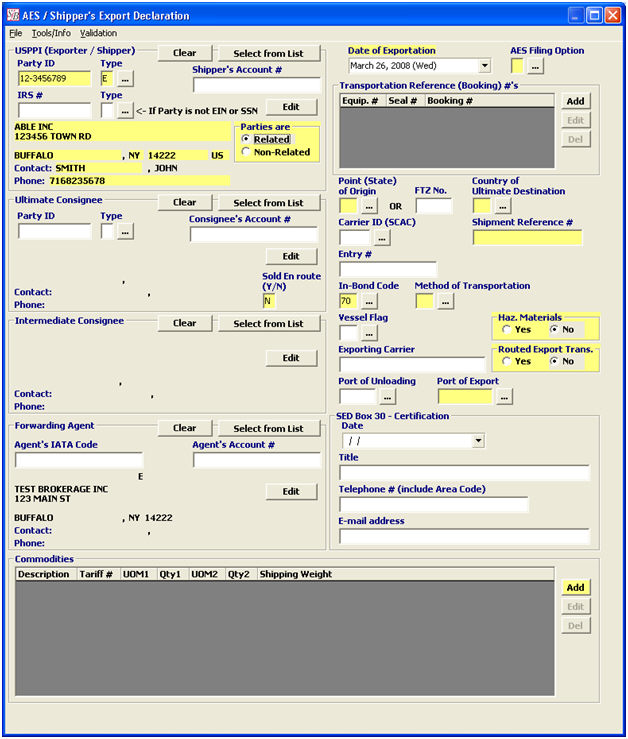Select Ultimate Consignee from list
Viewport: 628px width, 739px height.
click(x=269, y=203)
